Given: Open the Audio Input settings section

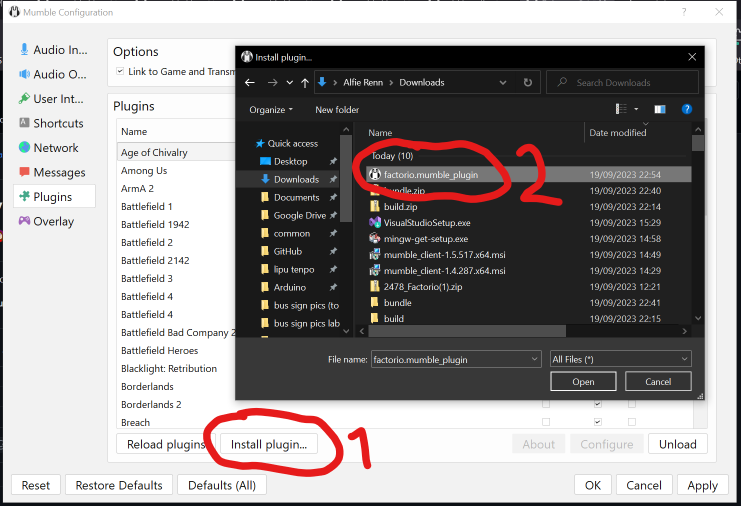Looking at the screenshot, I should pyautogui.click(x=54, y=50).
